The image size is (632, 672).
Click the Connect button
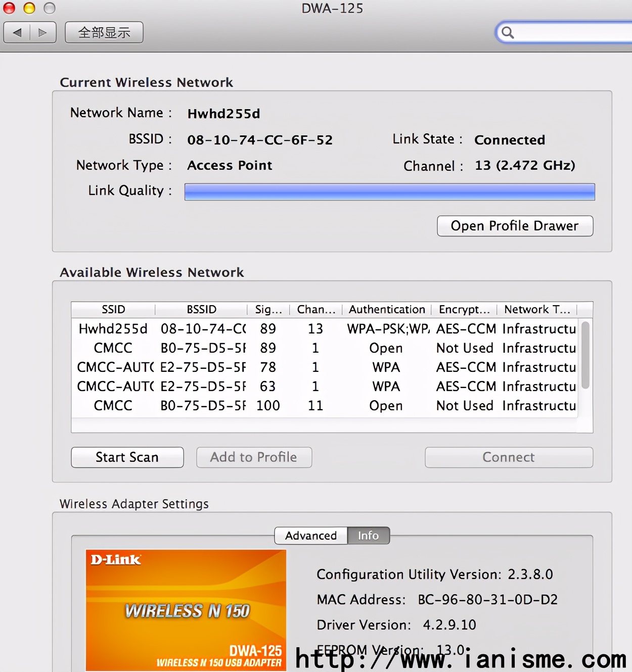click(x=509, y=457)
